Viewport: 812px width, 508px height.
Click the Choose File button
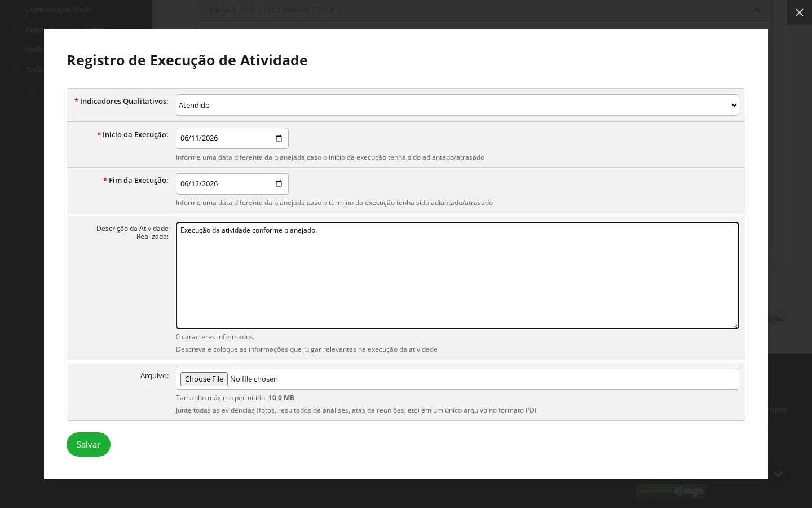click(x=204, y=379)
